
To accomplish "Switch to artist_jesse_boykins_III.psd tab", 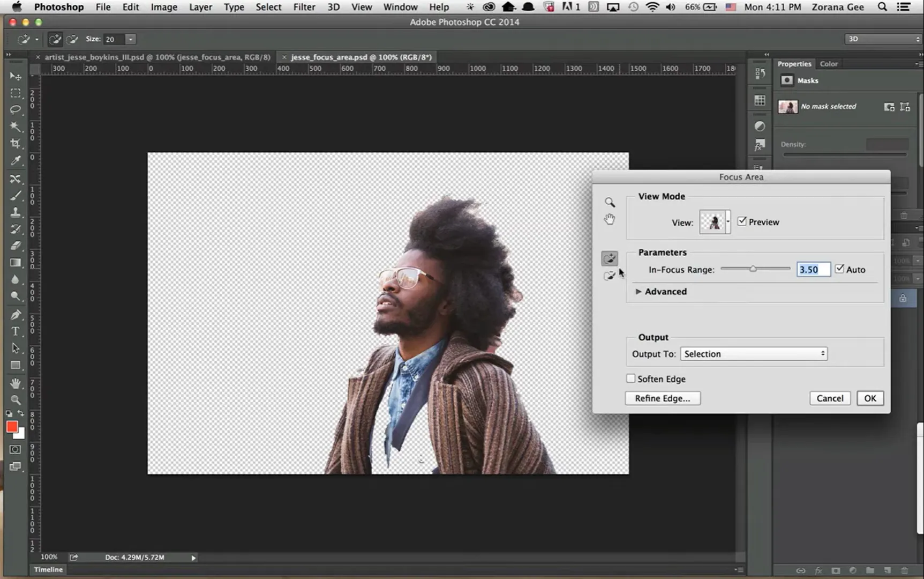I will pyautogui.click(x=157, y=57).
